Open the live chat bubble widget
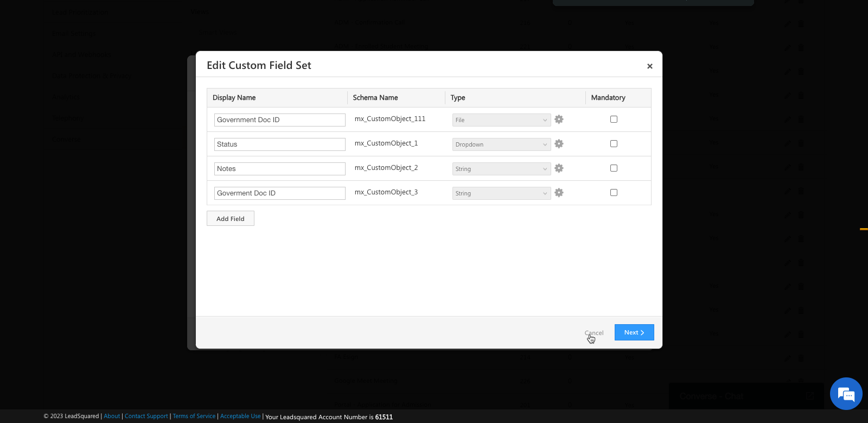Viewport: 868px width, 423px height. tap(846, 394)
